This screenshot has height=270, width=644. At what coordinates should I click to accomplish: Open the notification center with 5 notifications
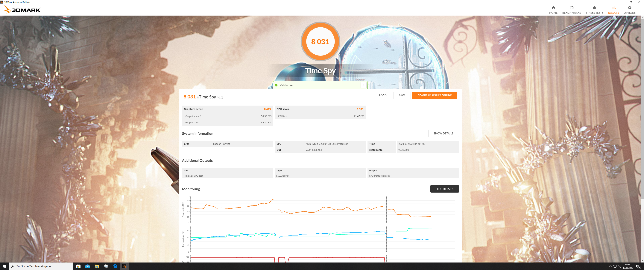[638, 266]
